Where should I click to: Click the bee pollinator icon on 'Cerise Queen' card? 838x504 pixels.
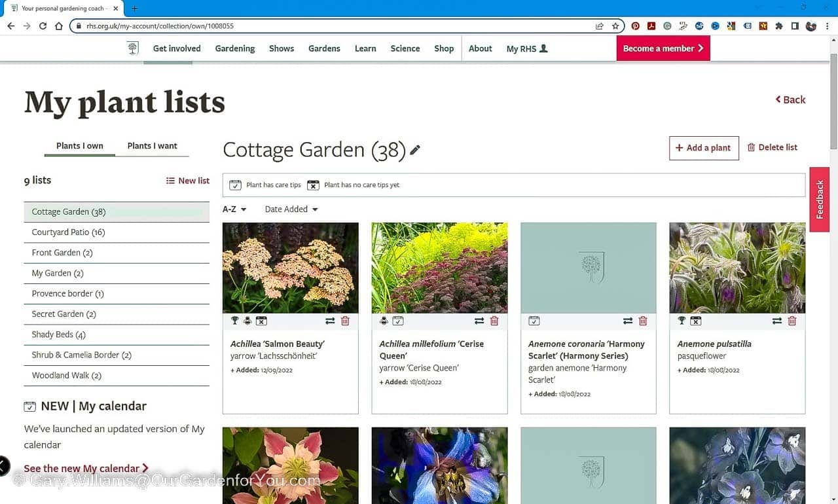(x=384, y=321)
